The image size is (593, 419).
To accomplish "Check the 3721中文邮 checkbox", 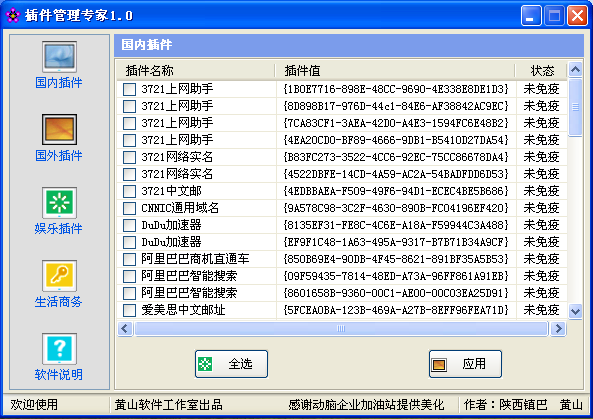I will [x=129, y=191].
